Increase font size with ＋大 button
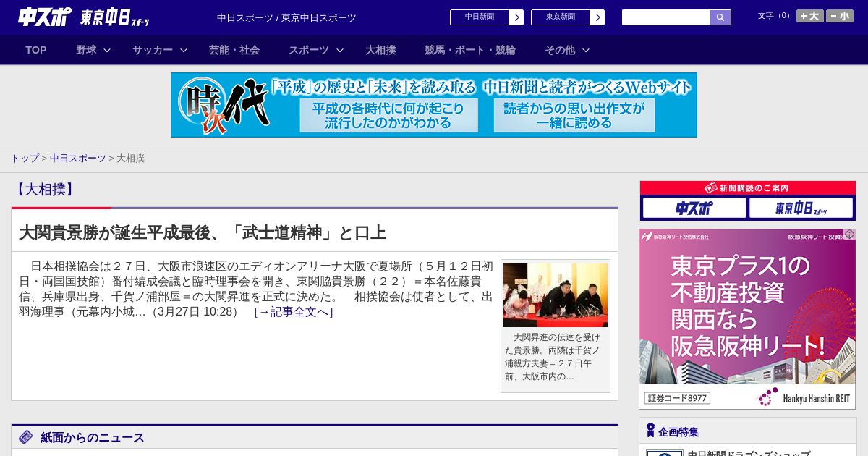The image size is (868, 456). 809,16
